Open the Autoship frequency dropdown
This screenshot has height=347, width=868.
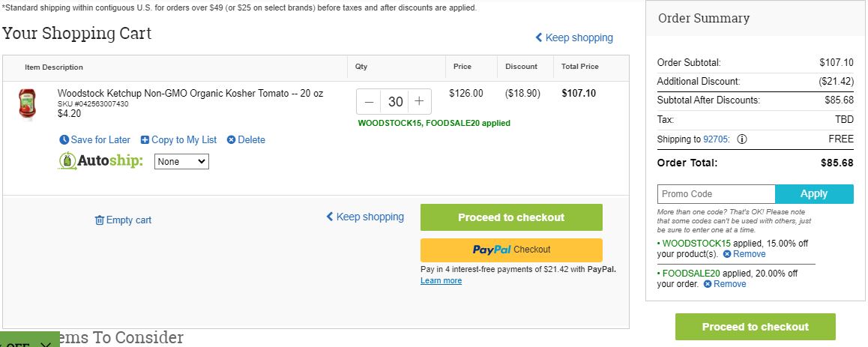click(181, 162)
